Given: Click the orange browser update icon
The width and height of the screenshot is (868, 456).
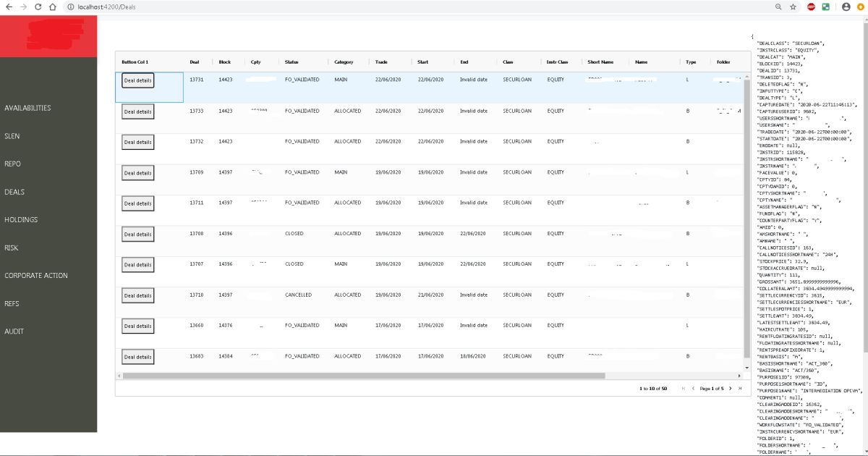Looking at the screenshot, I should click(x=860, y=6).
